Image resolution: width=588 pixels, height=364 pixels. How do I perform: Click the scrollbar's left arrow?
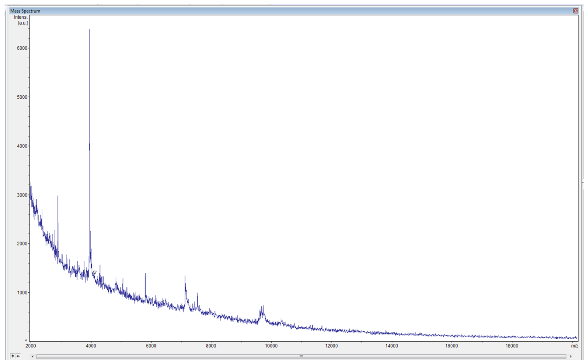[x=33, y=356]
